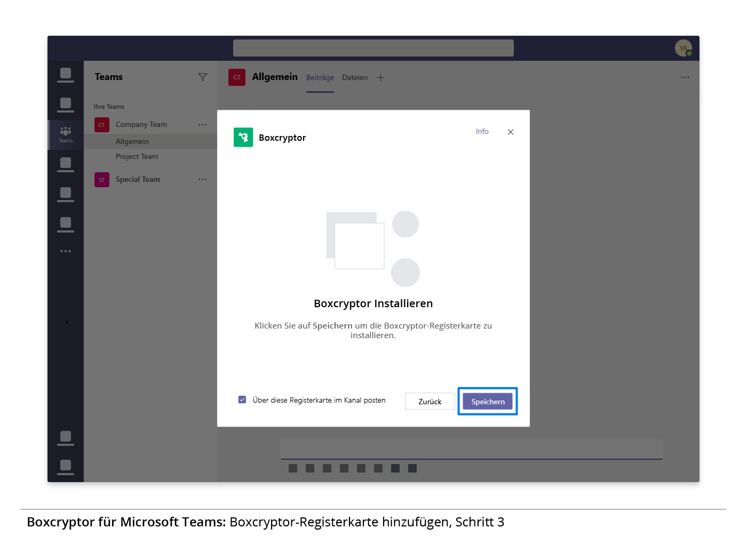The height and width of the screenshot is (560, 747).
Task: Click the ST avatar of Special Team
Action: [102, 180]
